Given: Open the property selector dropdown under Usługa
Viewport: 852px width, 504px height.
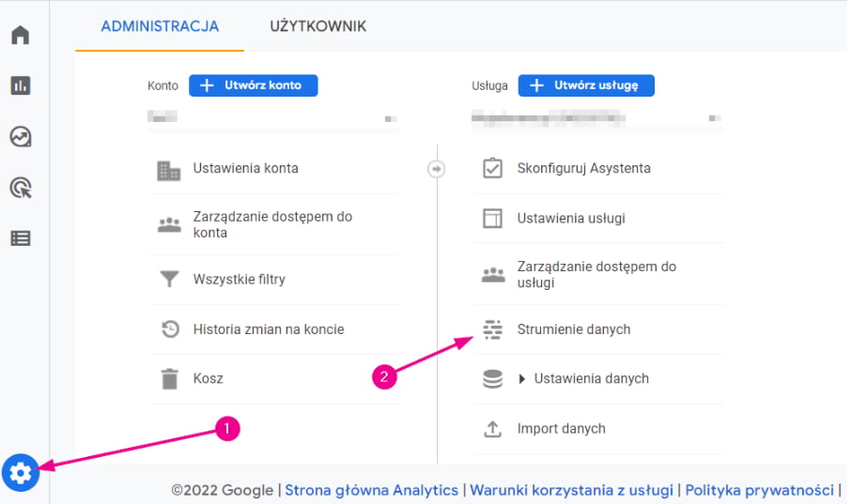Looking at the screenshot, I should 596,117.
